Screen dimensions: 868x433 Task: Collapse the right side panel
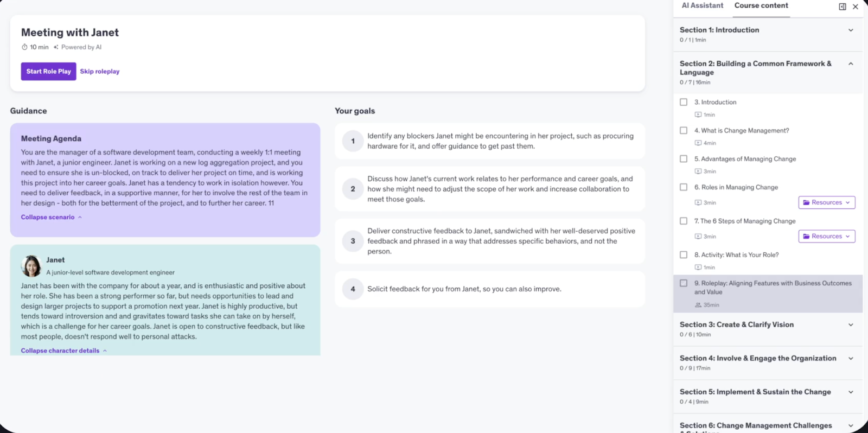[841, 6]
